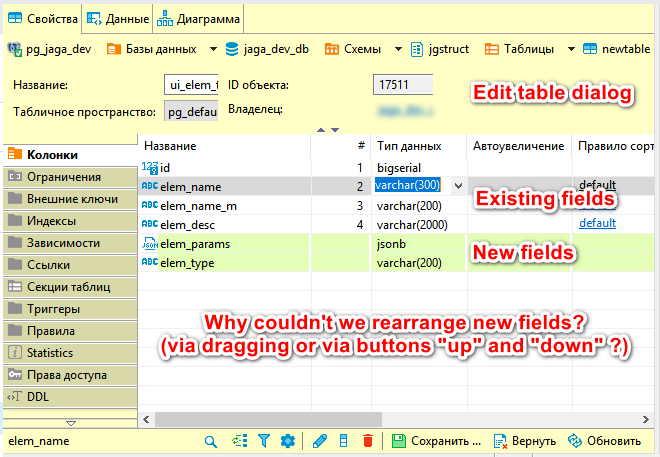660x457 pixels.
Task: Open the Внешние ключи section
Action: pyautogui.click(x=70, y=199)
